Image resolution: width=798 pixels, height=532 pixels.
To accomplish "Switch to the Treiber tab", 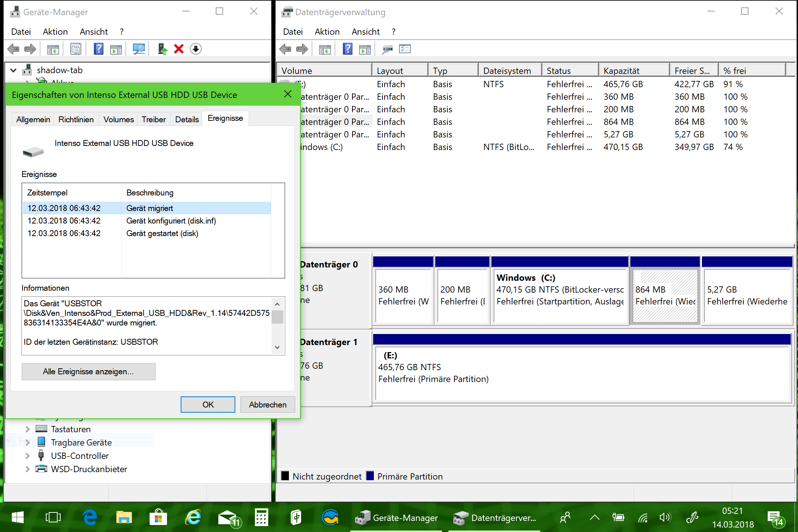I will (154, 119).
